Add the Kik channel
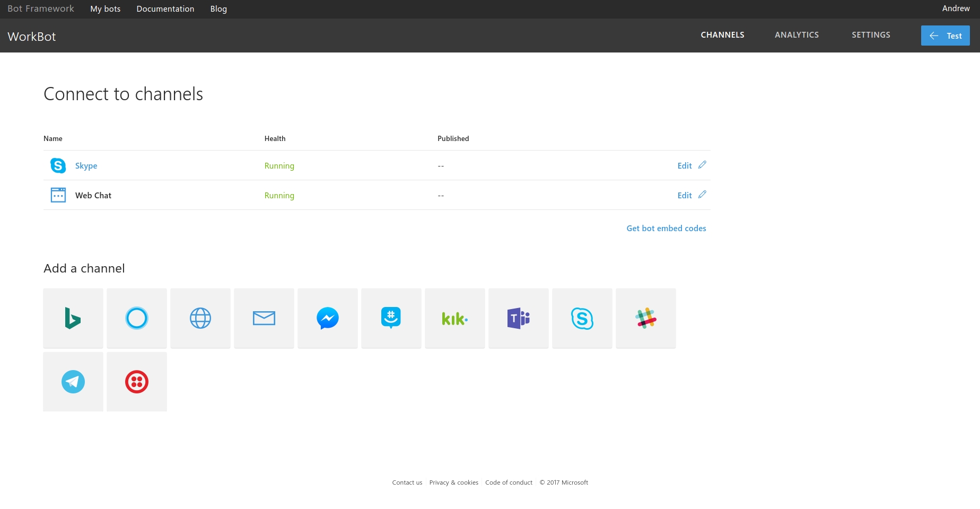 pyautogui.click(x=455, y=318)
